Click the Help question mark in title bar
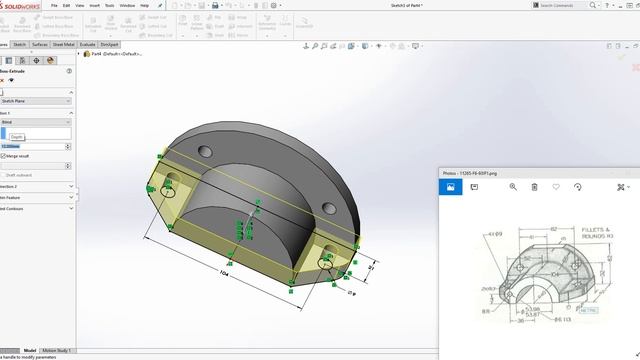Screen dimensions: 640x360 point(607,6)
